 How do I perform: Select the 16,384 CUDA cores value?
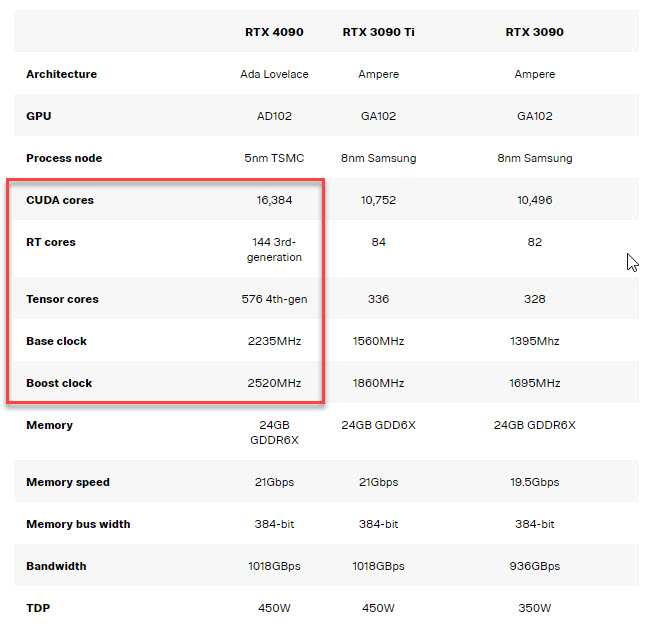(x=274, y=200)
